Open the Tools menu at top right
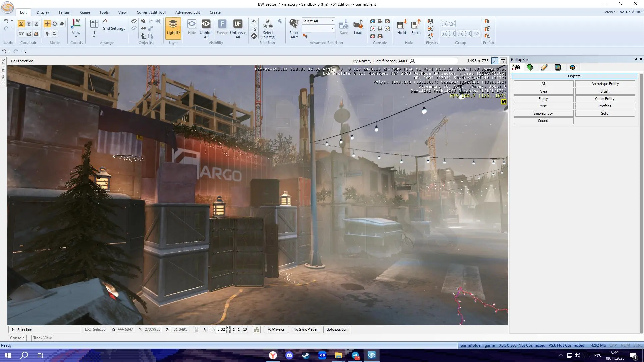644x362 pixels. (624, 12)
